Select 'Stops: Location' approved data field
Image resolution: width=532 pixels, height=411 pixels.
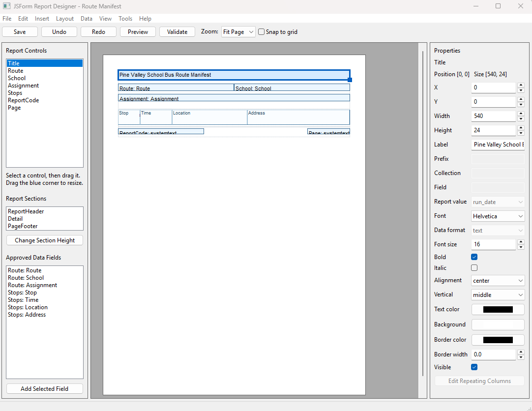point(44,308)
